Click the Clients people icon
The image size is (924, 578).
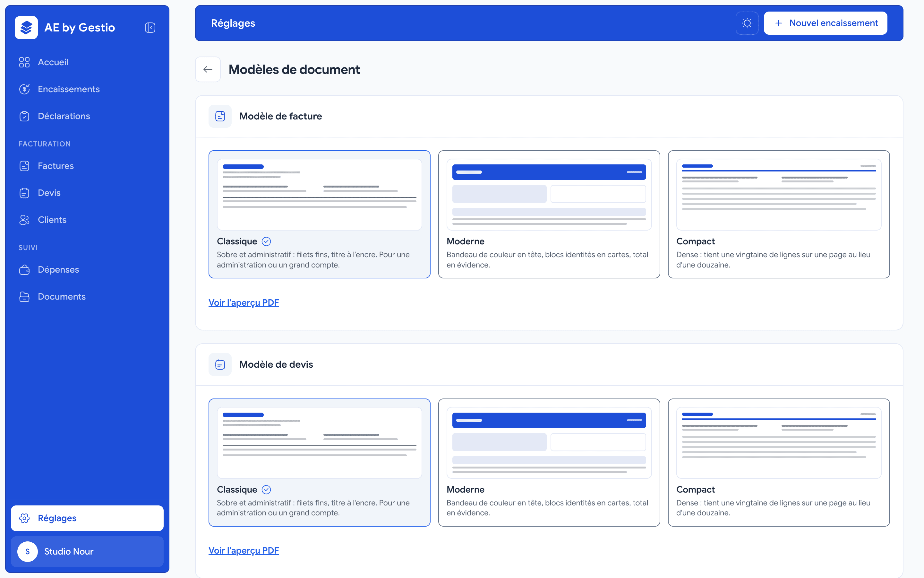24,220
